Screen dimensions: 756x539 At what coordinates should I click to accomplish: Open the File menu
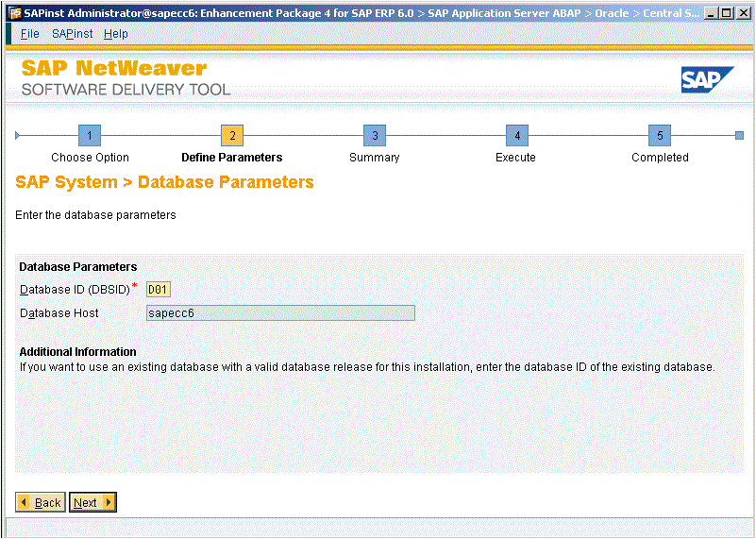(30, 34)
